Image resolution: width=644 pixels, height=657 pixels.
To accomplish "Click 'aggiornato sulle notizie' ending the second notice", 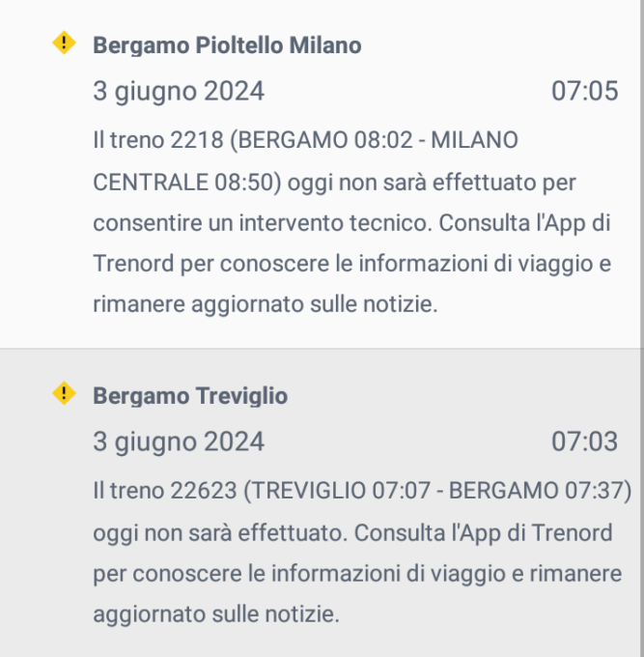I will coord(216,614).
